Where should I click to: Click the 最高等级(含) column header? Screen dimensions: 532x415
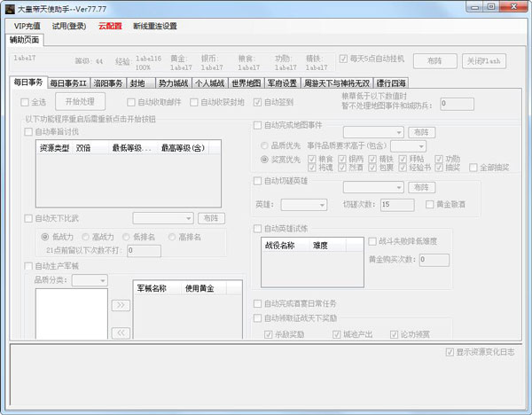click(x=184, y=148)
